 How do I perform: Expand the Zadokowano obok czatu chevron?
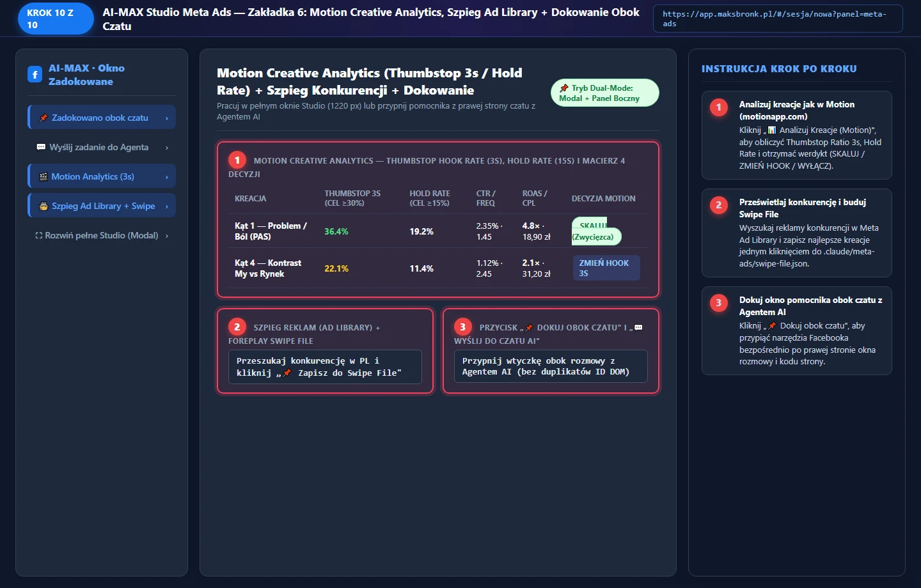[167, 118]
